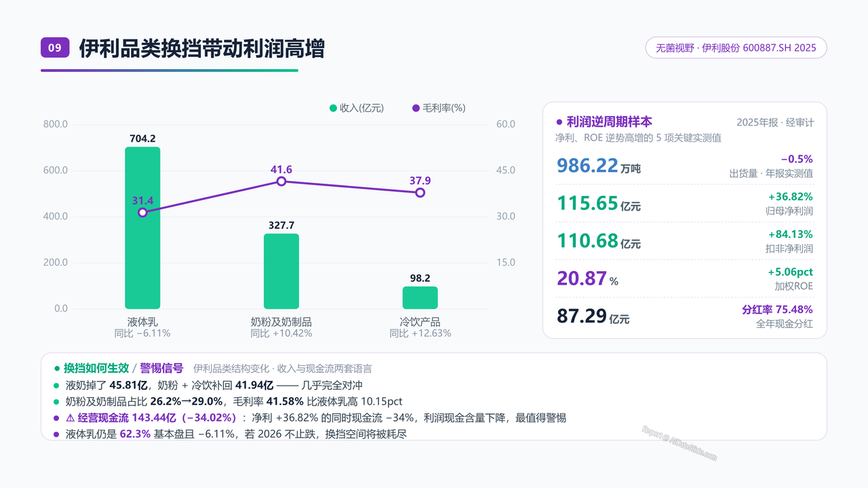Click the 警惕信号 heading
868x488 pixels.
click(161, 369)
